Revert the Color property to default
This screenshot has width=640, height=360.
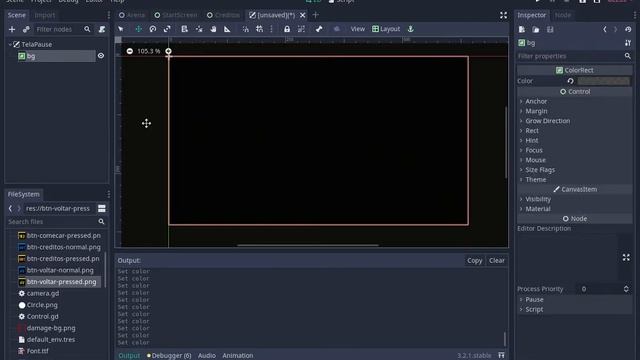[570, 81]
